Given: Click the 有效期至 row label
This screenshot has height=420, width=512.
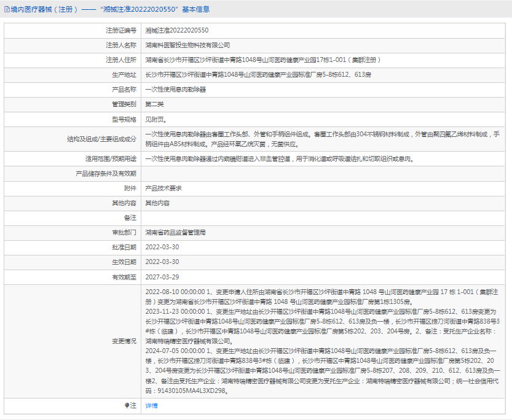Looking at the screenshot, I should click(x=124, y=277).
